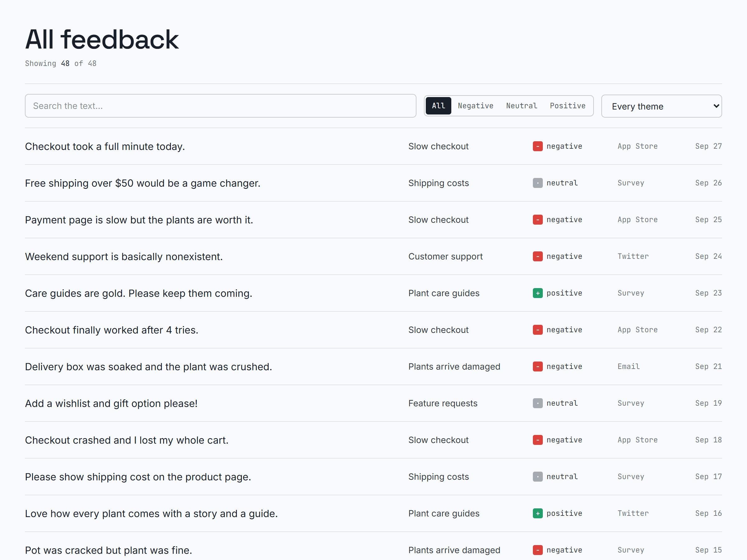Select 'Checkout took a full minute today.' text
Viewport: 747px width, 560px height.
pos(105,147)
